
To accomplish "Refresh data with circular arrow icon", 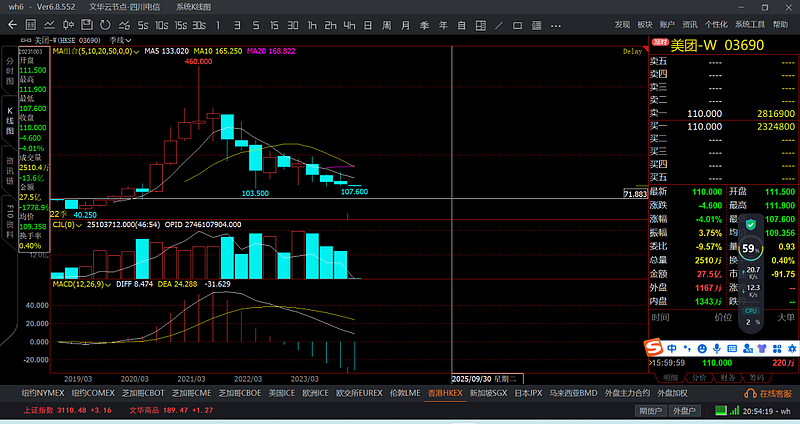I will [105, 25].
